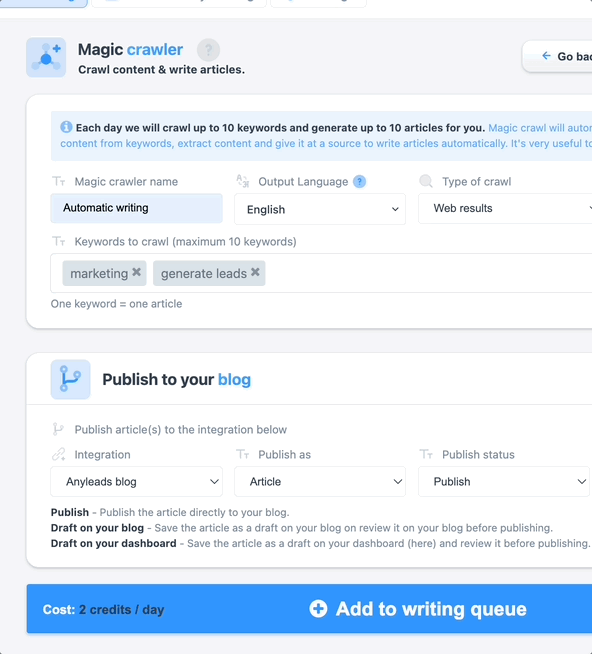Click the Go back button

click(557, 56)
